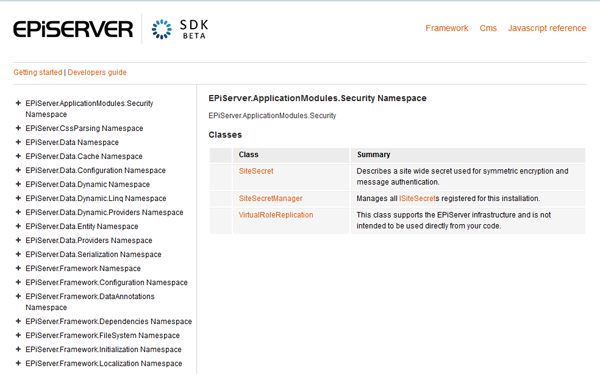Open the Javascript reference section
Viewport: 600px width, 374px height.
547,28
